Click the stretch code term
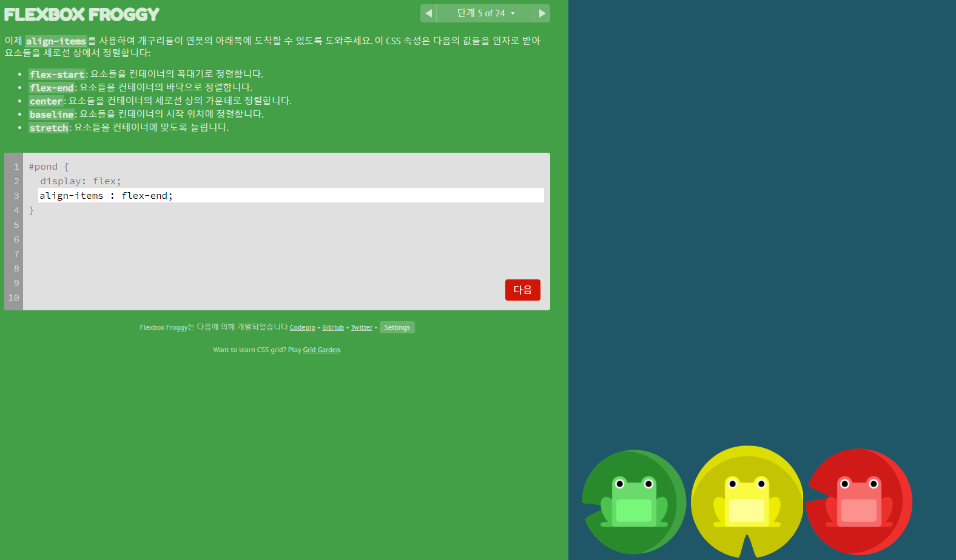 (49, 128)
